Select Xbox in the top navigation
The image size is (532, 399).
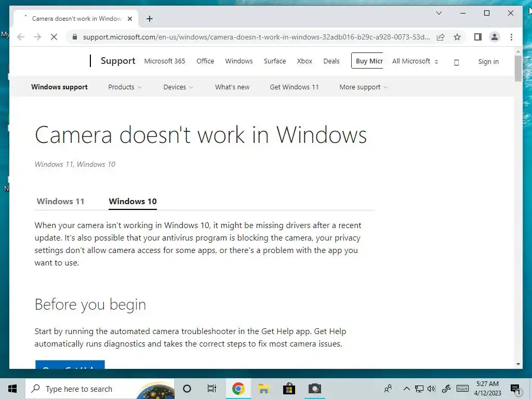click(304, 61)
